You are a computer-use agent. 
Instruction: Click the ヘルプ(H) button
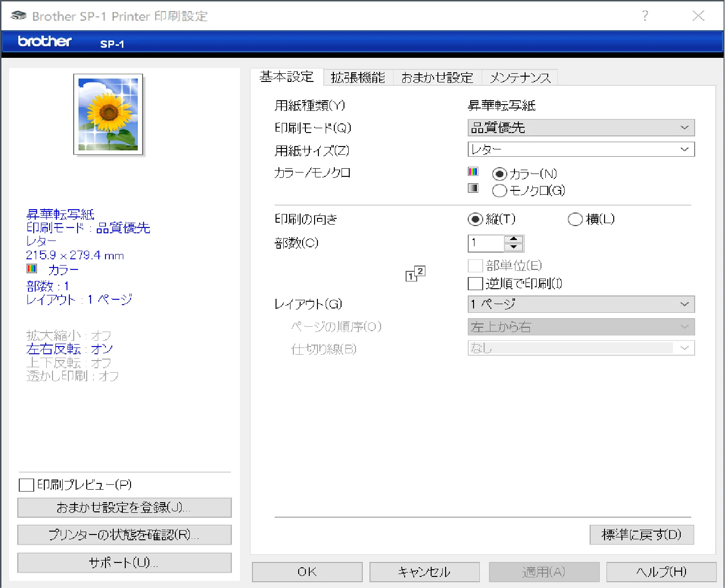[661, 572]
